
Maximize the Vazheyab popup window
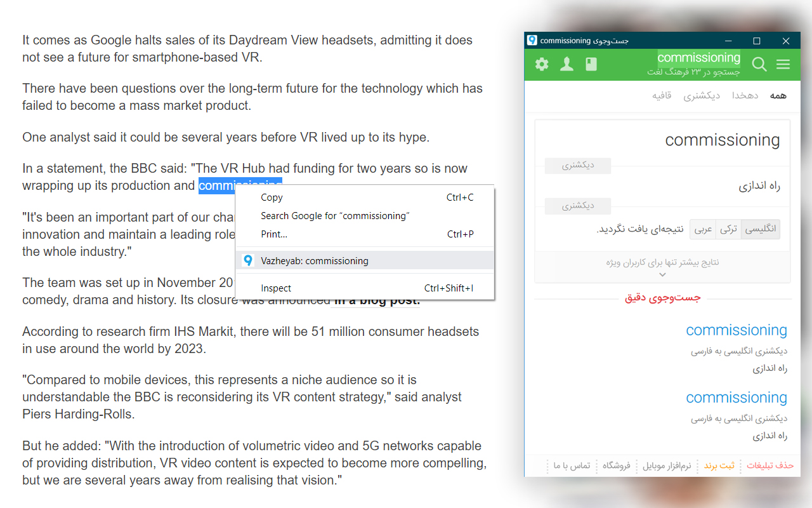coord(756,41)
